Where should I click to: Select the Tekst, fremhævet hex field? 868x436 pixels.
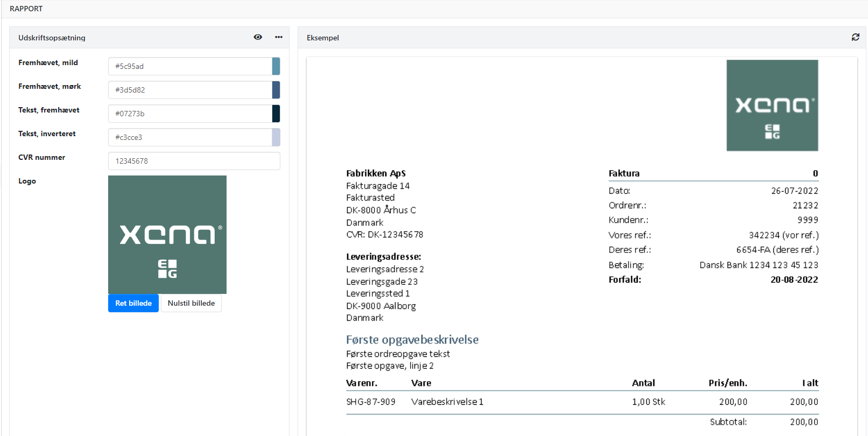point(190,114)
